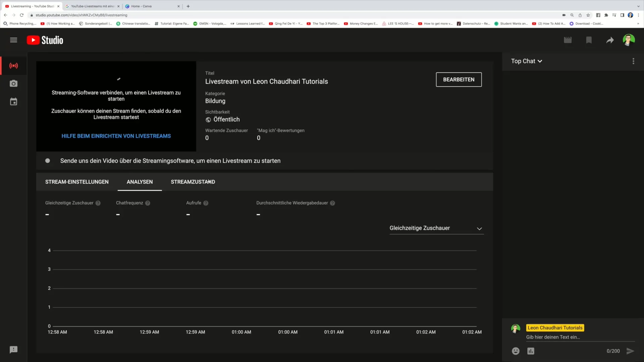
Task: Click the chart/poll icon next to emoji in chat
Action: point(531,351)
